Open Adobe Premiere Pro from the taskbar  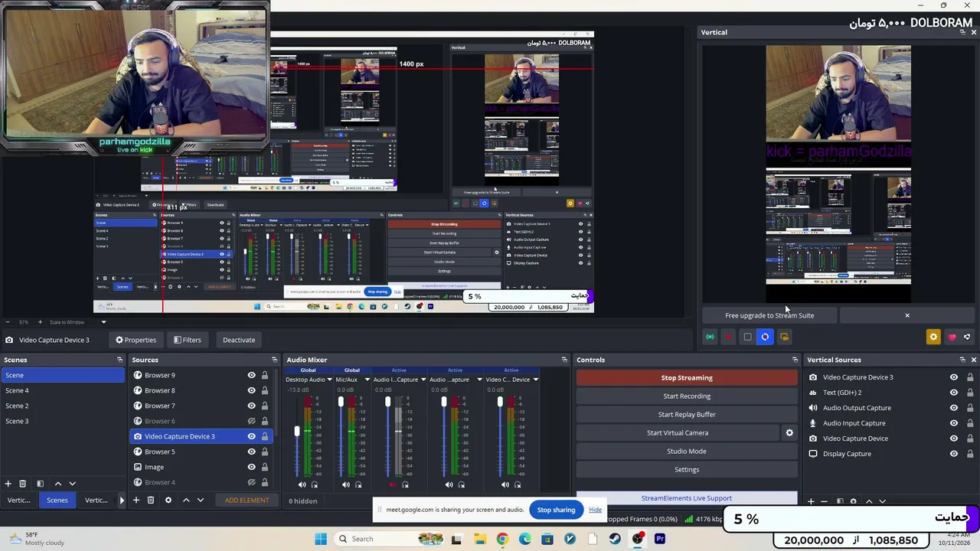(x=660, y=539)
